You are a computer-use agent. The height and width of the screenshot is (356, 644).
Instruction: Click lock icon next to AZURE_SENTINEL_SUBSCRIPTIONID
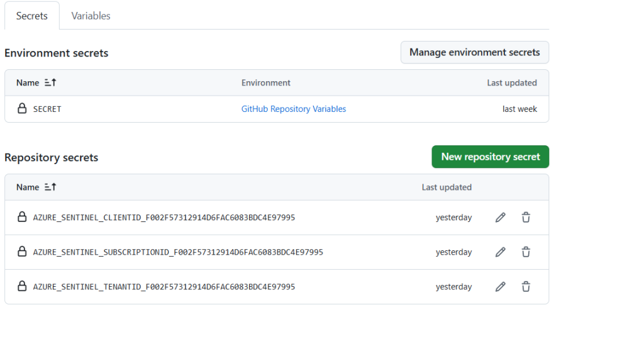click(22, 252)
